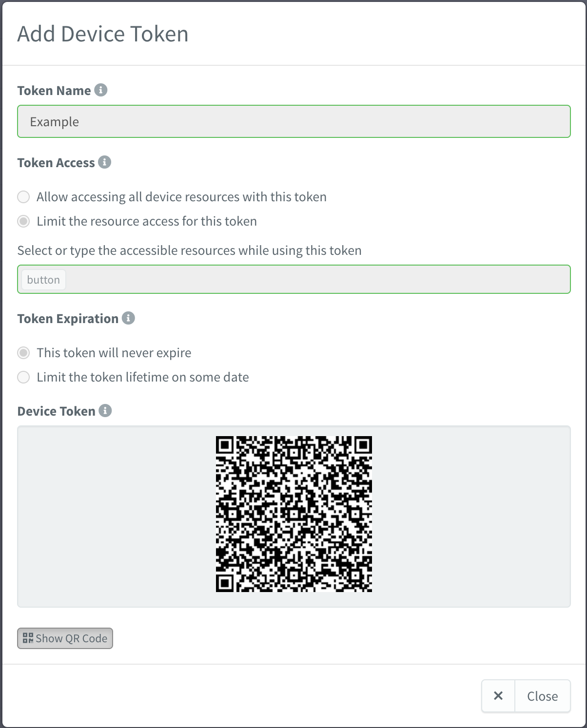Viewport: 587px width, 728px height.
Task: Click the 'button' resource tag
Action: (43, 280)
